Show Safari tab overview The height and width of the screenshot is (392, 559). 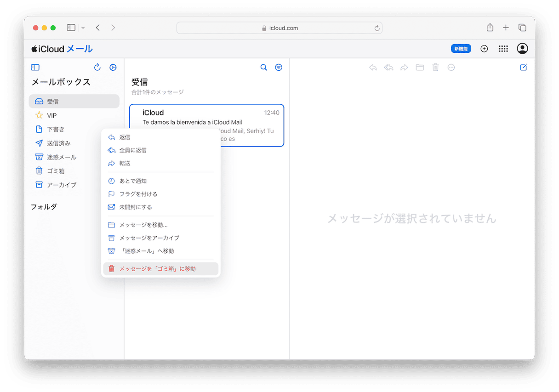(522, 28)
